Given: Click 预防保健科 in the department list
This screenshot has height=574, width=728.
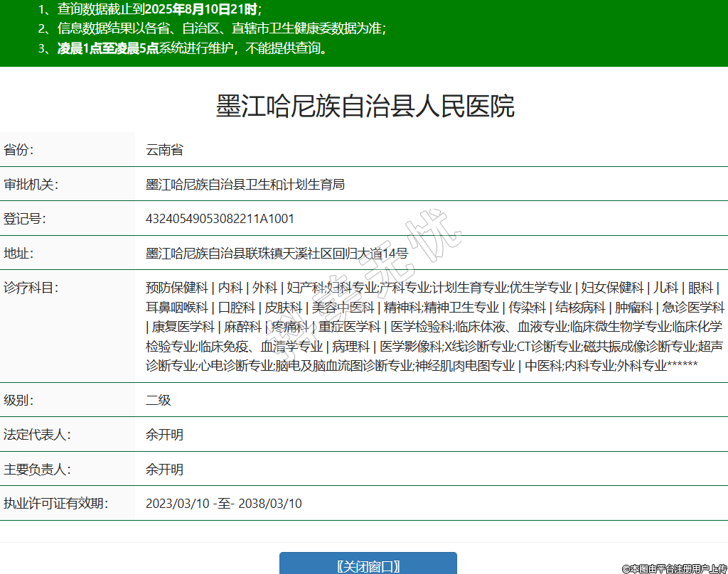Looking at the screenshot, I should pos(176,288).
